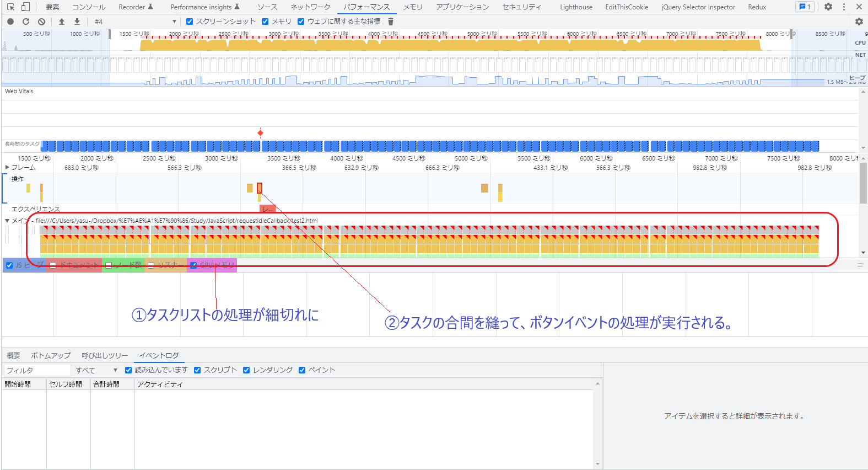Image resolution: width=868 pixels, height=470 pixels.
Task: Open the issues counter badge
Action: click(x=805, y=7)
